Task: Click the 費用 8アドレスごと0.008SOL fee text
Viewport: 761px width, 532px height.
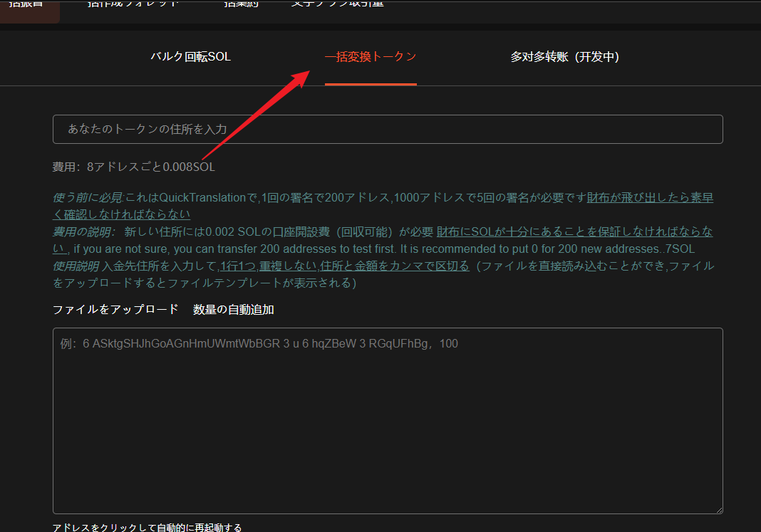Action: click(133, 167)
